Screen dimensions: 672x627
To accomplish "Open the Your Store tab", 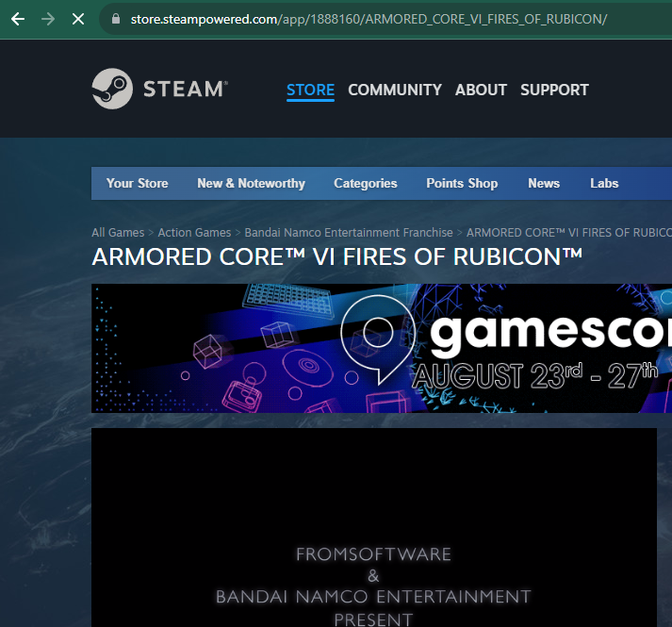I will [138, 183].
